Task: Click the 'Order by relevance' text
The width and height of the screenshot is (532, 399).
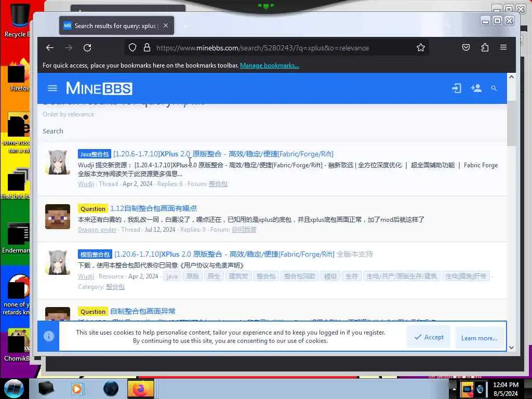Action: [x=68, y=114]
